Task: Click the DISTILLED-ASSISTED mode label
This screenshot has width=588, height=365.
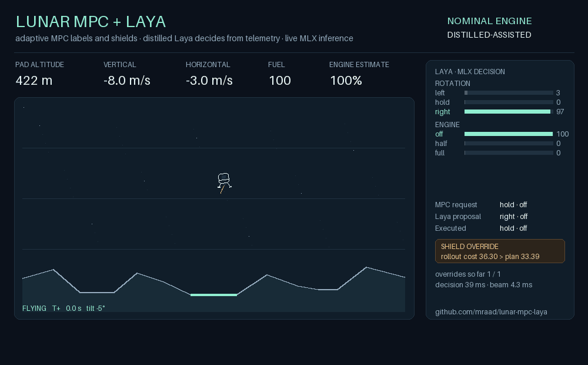Action: [x=489, y=35]
